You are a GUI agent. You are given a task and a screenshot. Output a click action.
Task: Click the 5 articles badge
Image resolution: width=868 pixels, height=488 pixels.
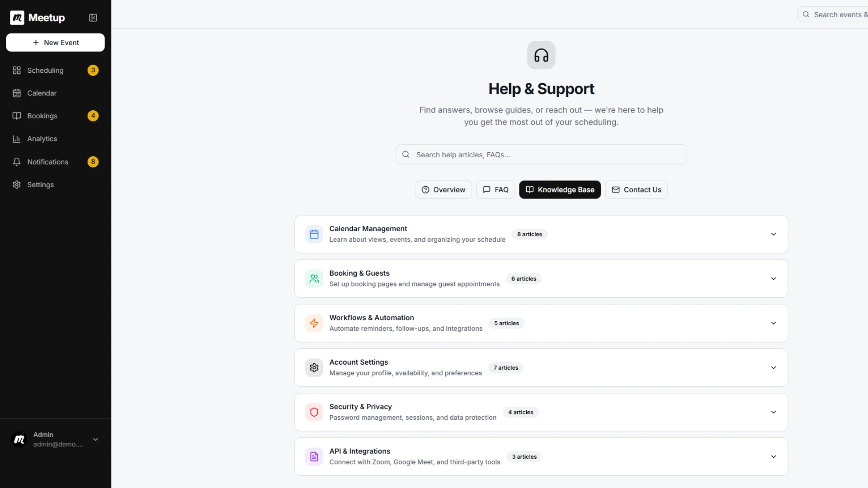click(506, 323)
